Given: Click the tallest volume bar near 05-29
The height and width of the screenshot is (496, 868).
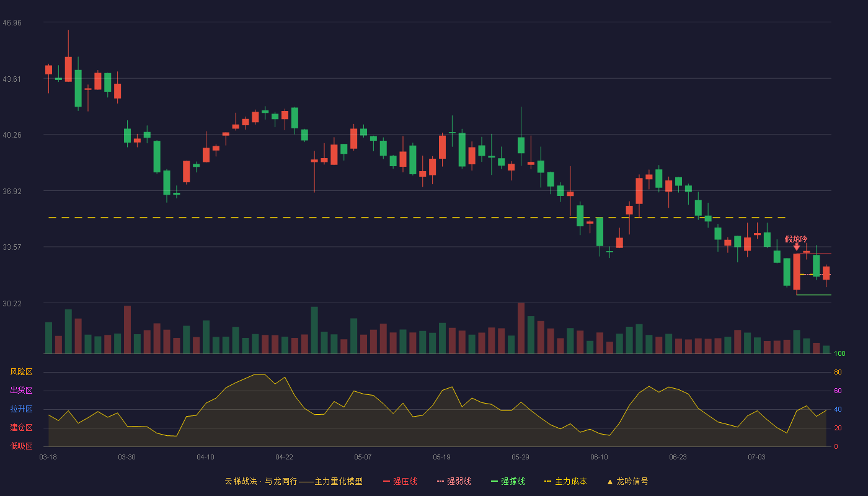Looking at the screenshot, I should (521, 328).
